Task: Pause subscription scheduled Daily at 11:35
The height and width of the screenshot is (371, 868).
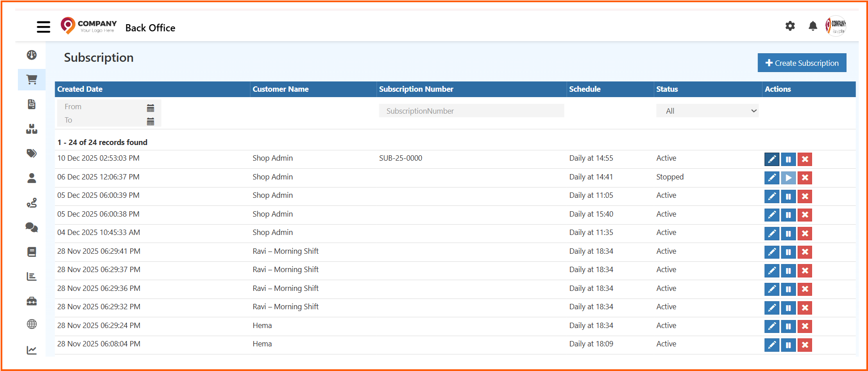Action: point(788,234)
